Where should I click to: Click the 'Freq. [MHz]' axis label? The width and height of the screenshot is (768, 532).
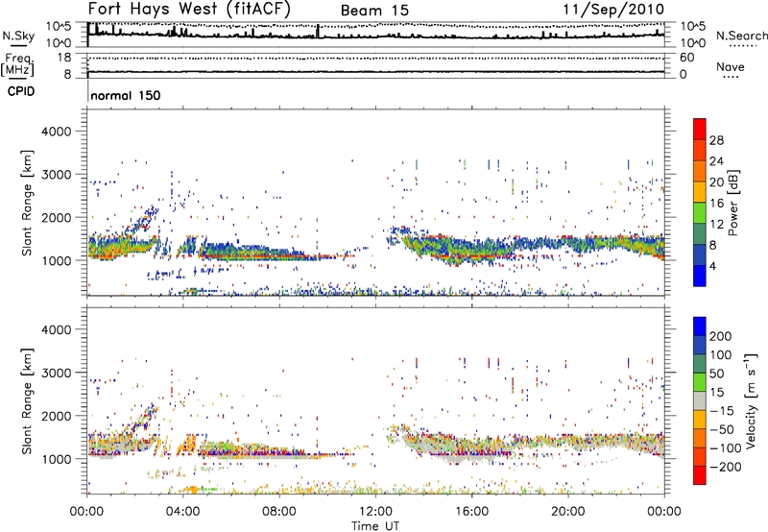(x=18, y=65)
